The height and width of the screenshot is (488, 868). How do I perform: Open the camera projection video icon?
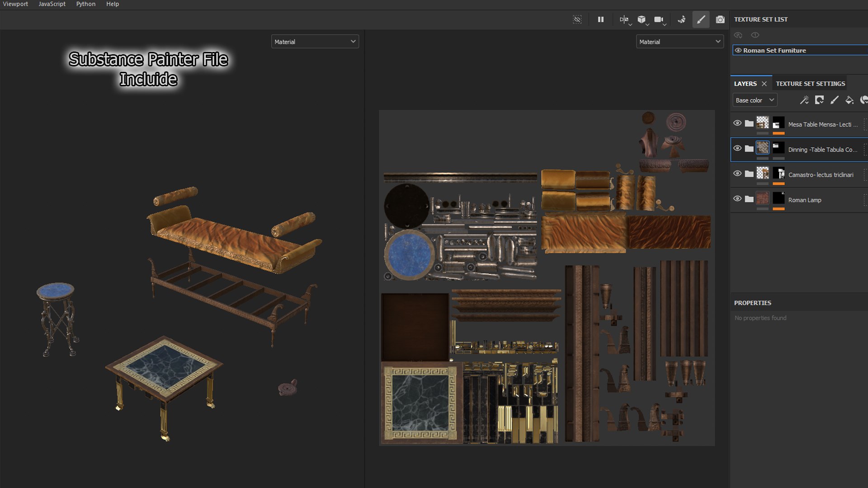coord(659,19)
